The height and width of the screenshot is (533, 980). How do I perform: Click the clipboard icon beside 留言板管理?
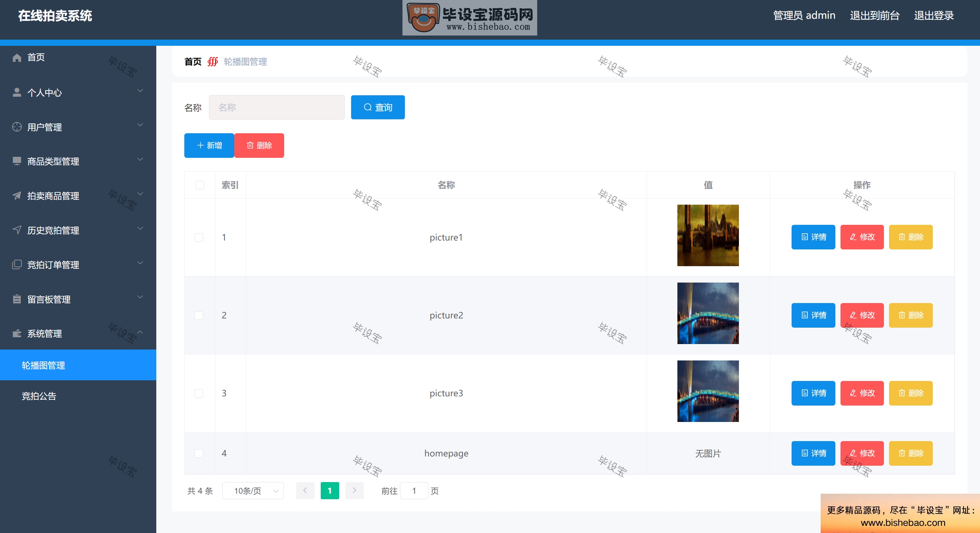pyautogui.click(x=17, y=299)
